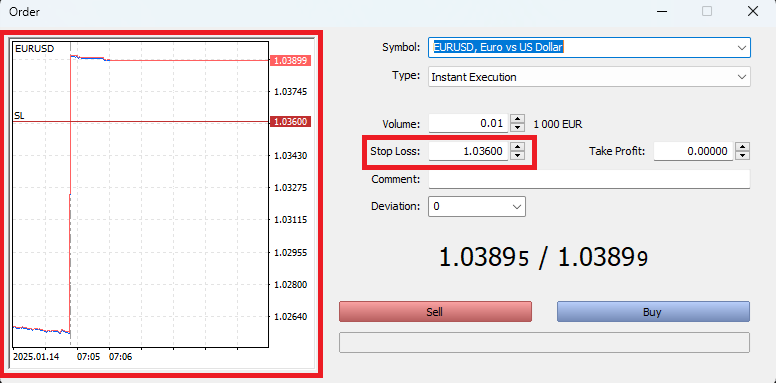776x383 pixels.
Task: Click the 2025.01.14 date label
Action: point(36,356)
